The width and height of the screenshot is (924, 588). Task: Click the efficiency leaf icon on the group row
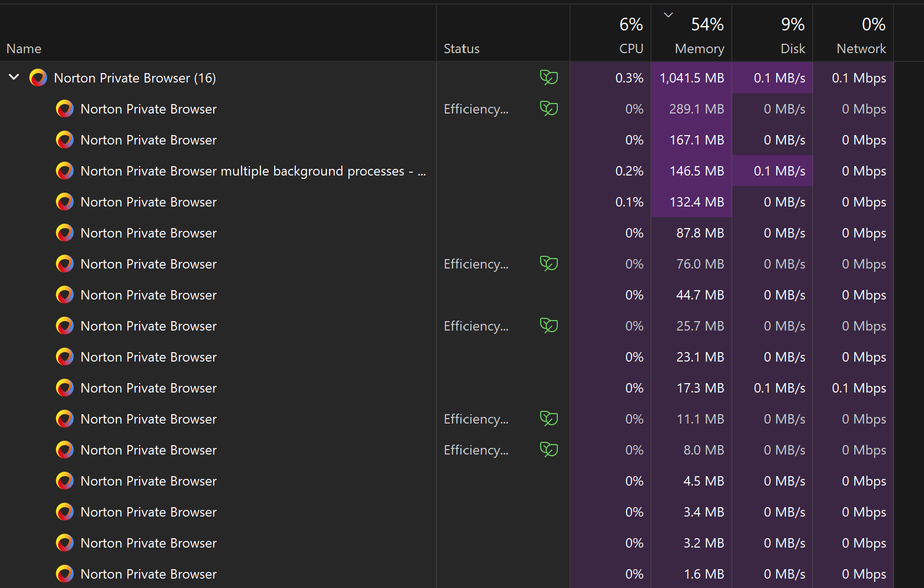[x=549, y=78]
